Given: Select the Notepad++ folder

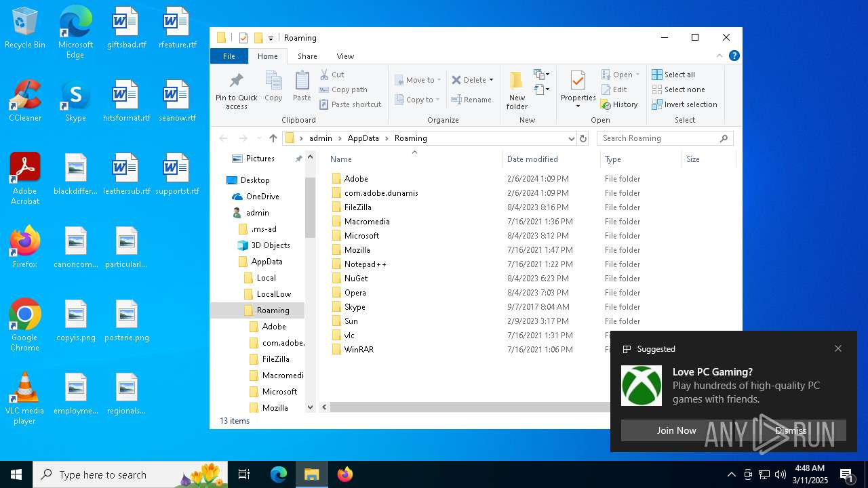Looking at the screenshot, I should [x=365, y=264].
